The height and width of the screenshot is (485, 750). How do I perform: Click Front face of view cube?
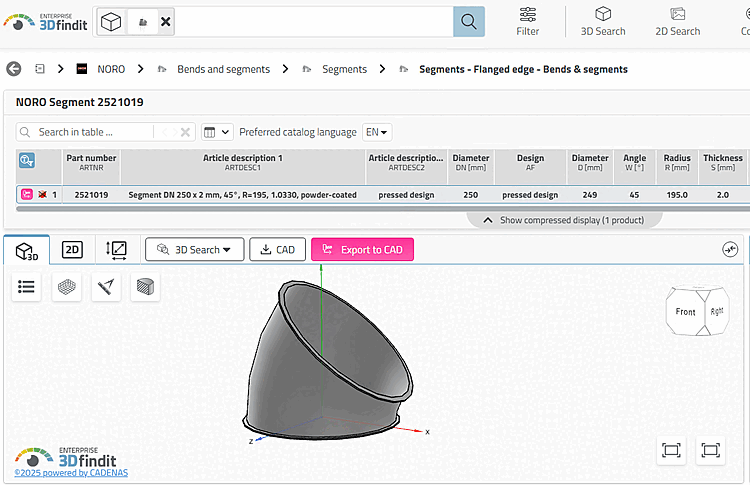point(685,312)
